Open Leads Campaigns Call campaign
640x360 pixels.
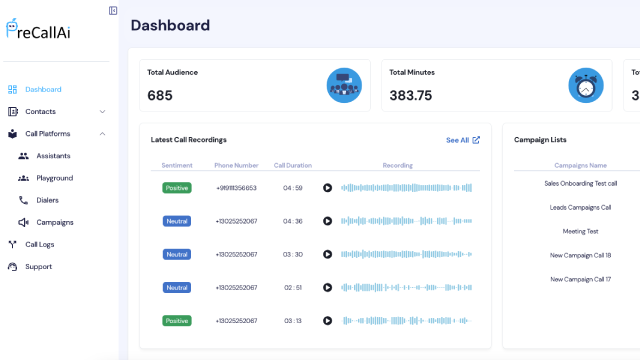pos(580,207)
